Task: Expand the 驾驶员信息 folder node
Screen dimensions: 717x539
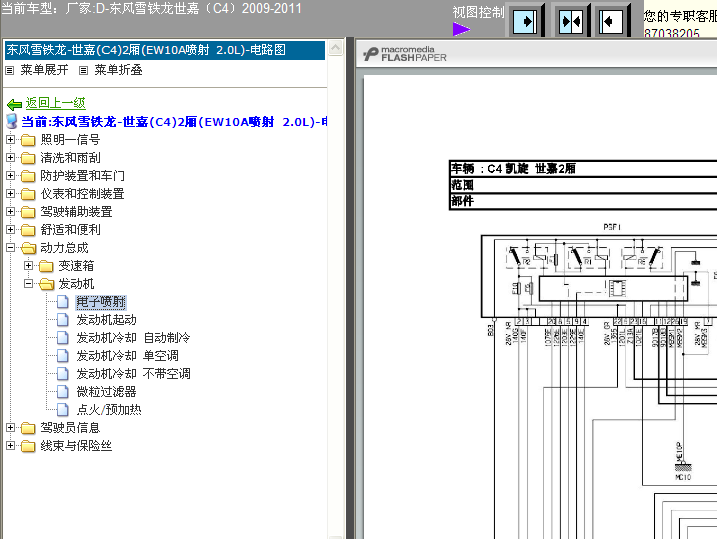Action: [x=11, y=427]
